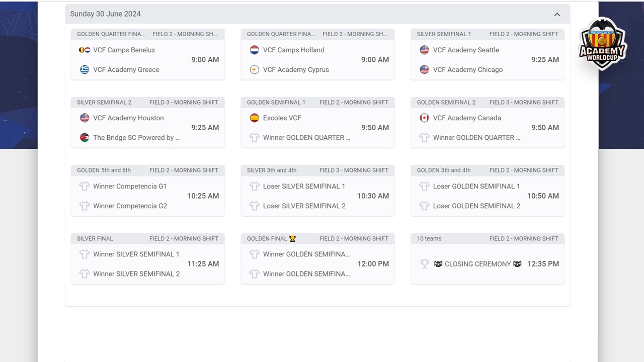The height and width of the screenshot is (362, 644).
Task: Click the Cyprus flag beside VCF Academy Cyprus
Action: [x=255, y=69]
